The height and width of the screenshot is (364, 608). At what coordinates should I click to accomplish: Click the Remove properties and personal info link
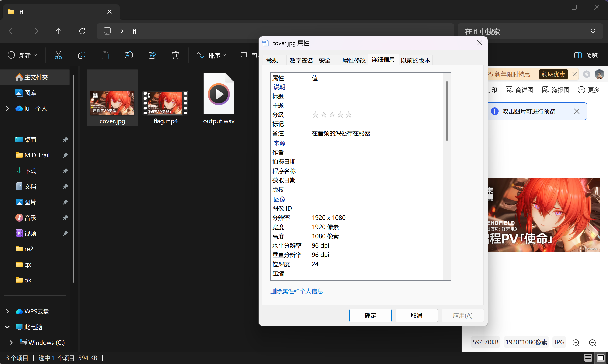(296, 291)
